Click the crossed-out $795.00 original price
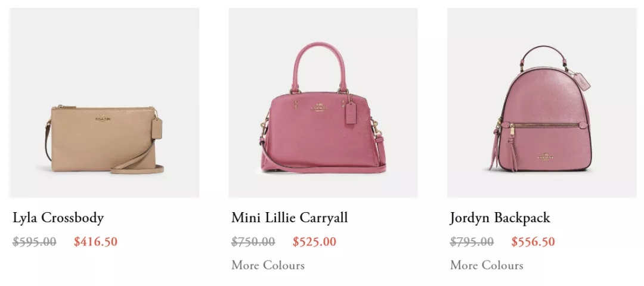This screenshot has height=286, width=644. [x=472, y=242]
